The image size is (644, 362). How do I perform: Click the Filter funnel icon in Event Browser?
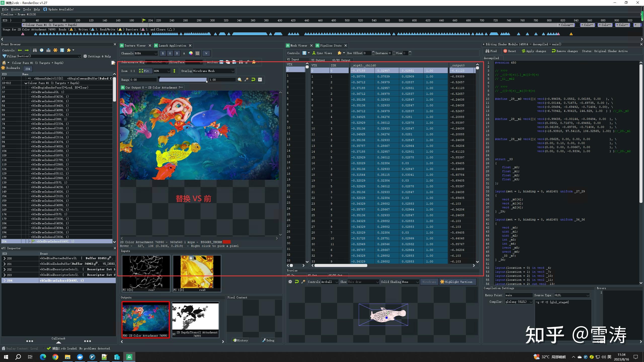(4, 56)
